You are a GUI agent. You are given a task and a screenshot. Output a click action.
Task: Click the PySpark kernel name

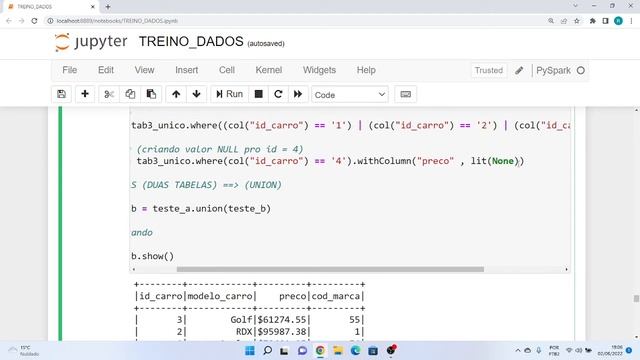(x=553, y=70)
